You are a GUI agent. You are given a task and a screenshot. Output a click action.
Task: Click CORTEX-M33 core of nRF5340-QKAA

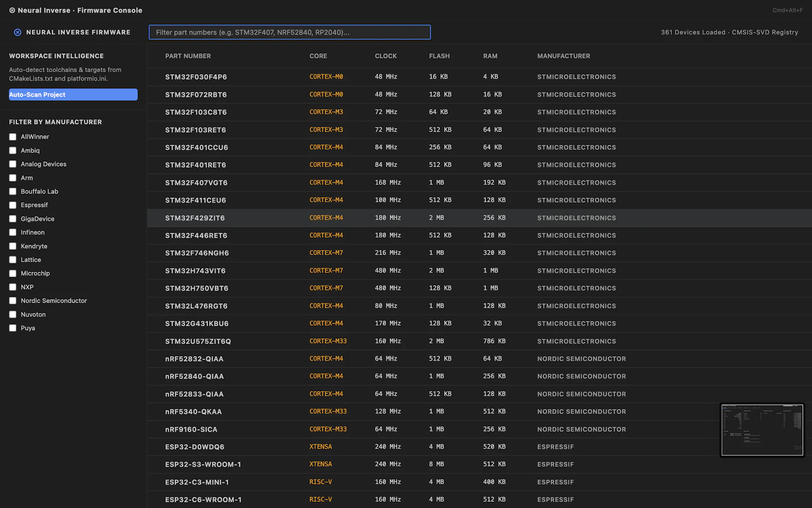[x=328, y=411]
